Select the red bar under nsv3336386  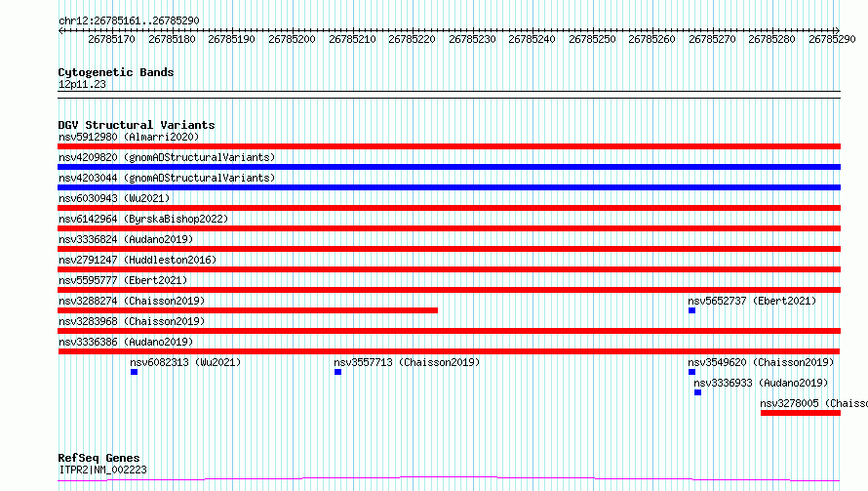point(449,351)
